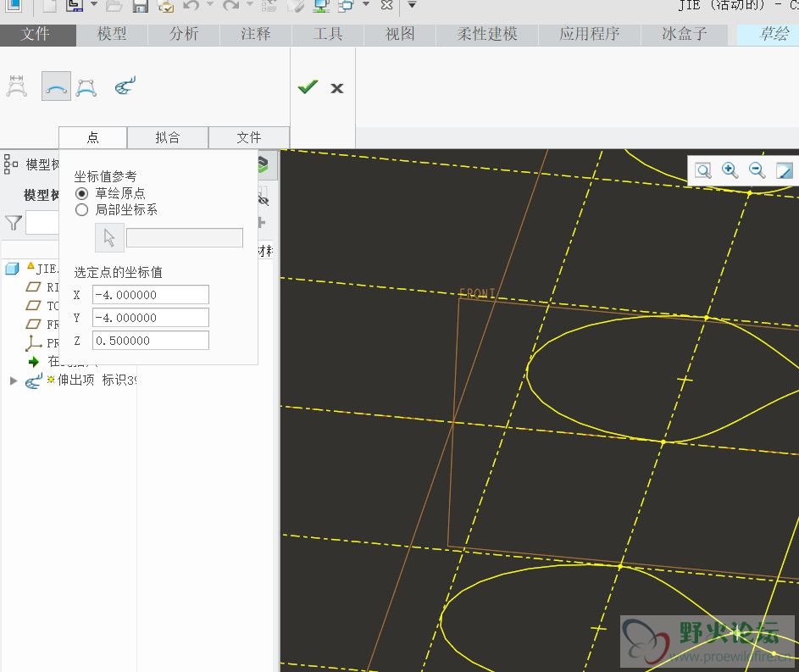Click the model tree search field

(42, 223)
